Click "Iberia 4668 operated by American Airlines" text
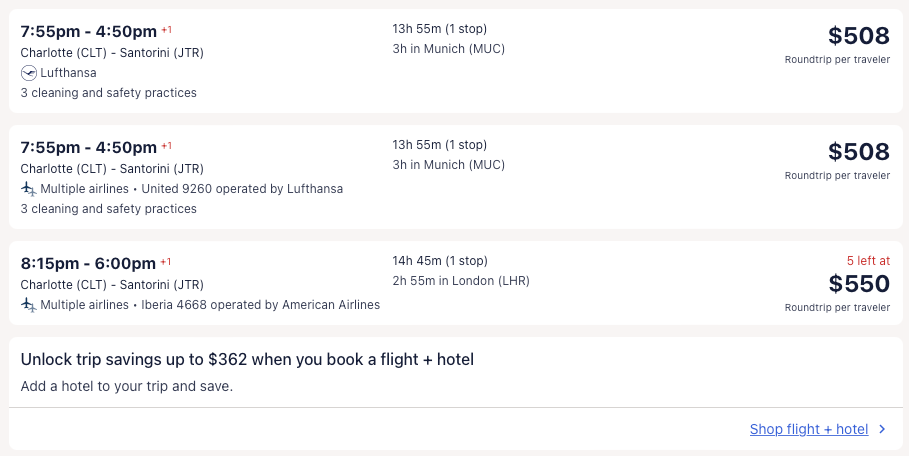The height and width of the screenshot is (456, 909). coord(261,304)
